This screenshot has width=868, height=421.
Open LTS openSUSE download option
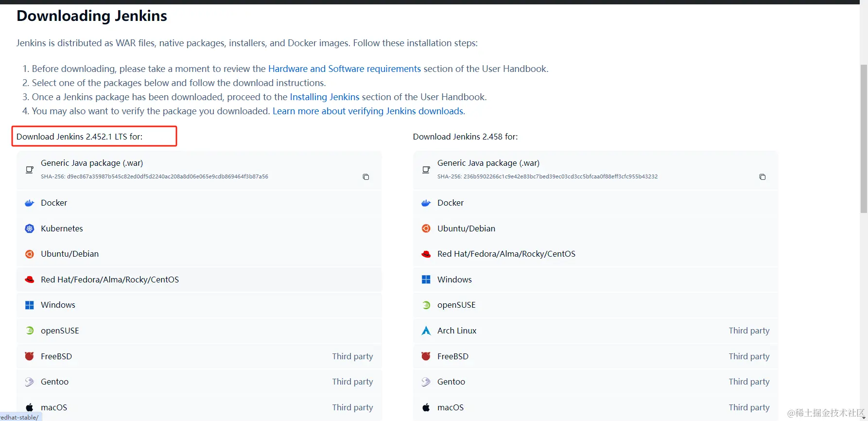pyautogui.click(x=199, y=331)
